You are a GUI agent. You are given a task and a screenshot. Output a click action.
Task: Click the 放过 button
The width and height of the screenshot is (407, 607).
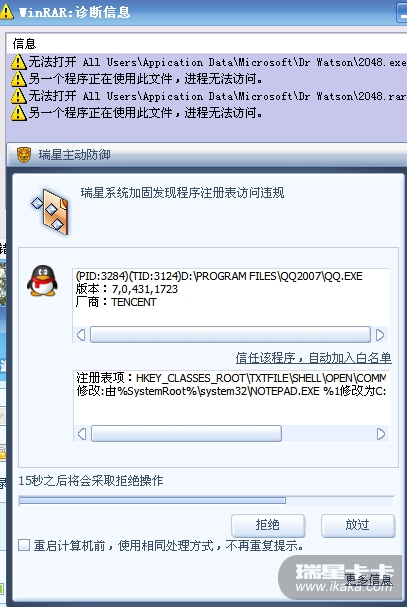coord(358,525)
